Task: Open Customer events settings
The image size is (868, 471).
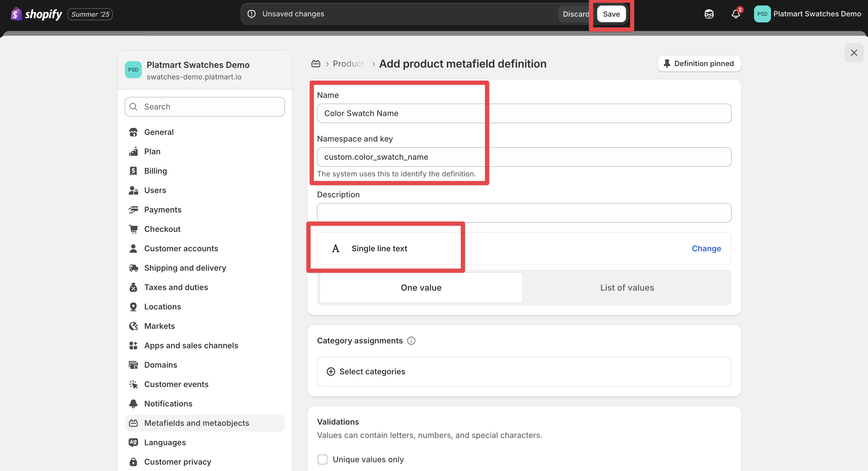Action: click(x=205, y=384)
